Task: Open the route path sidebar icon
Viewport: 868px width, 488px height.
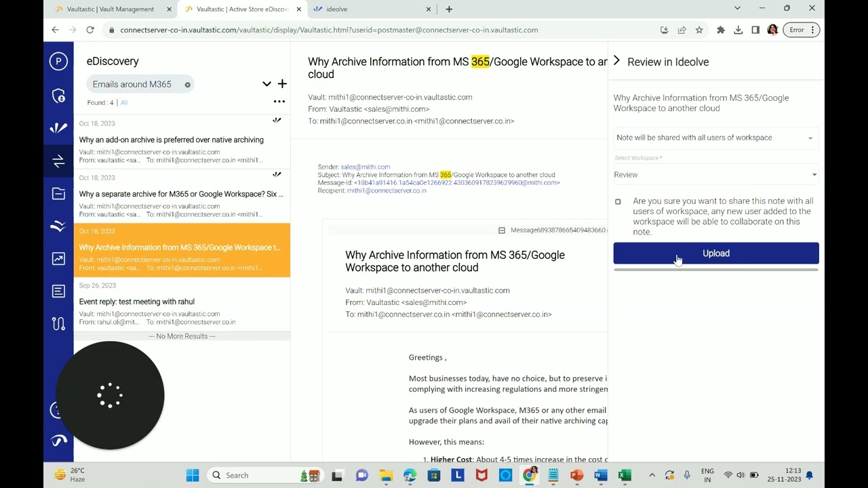Action: (58, 323)
